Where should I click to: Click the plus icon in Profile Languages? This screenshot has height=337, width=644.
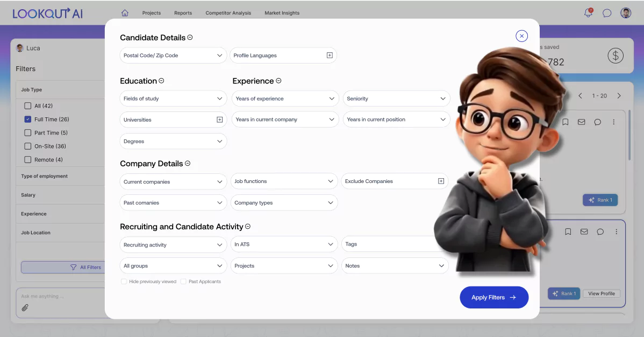click(330, 55)
